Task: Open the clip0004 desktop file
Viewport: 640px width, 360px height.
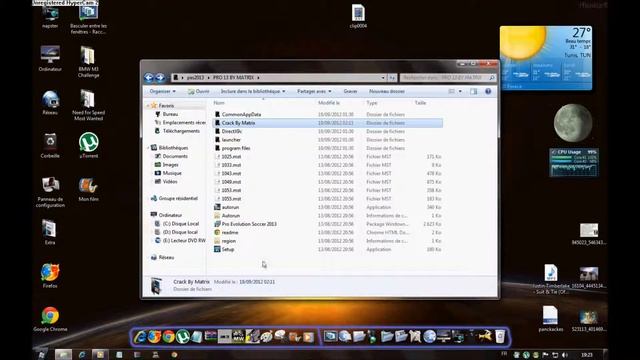Action: point(358,16)
